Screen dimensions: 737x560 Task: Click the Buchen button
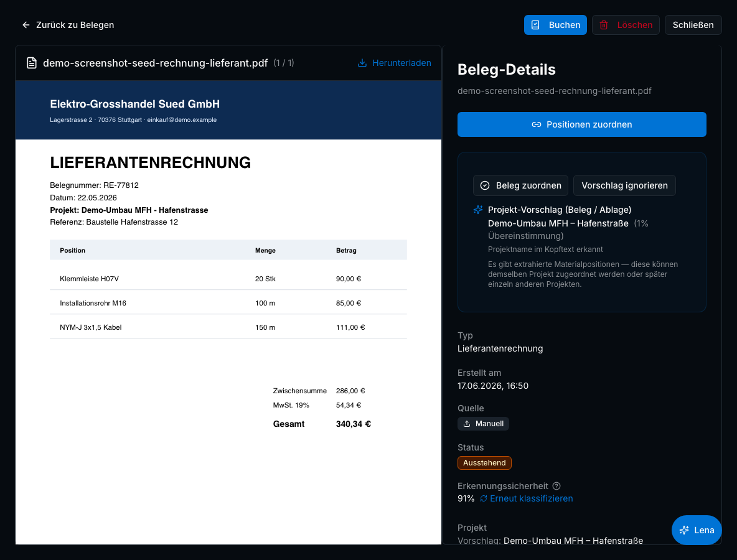555,25
